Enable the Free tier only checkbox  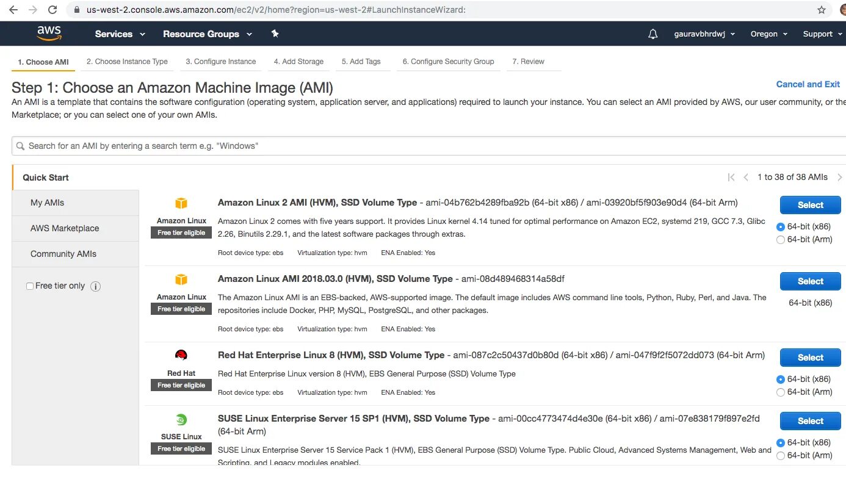click(30, 286)
